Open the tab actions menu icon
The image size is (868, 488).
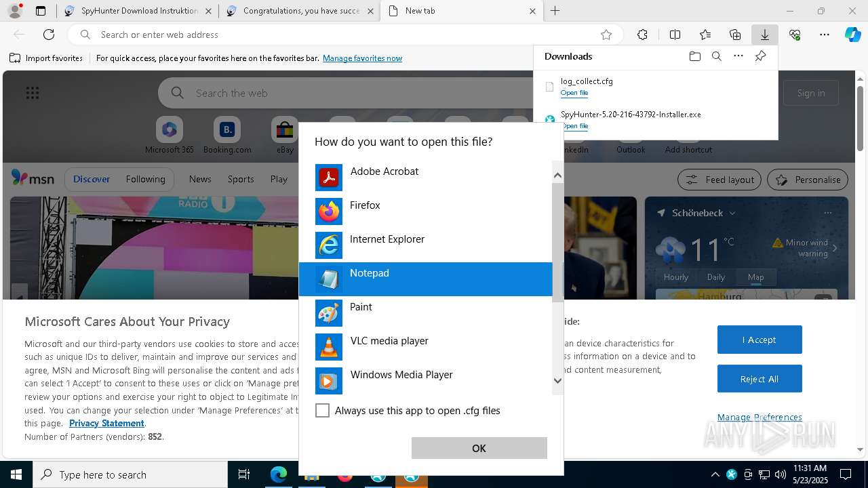click(x=41, y=11)
